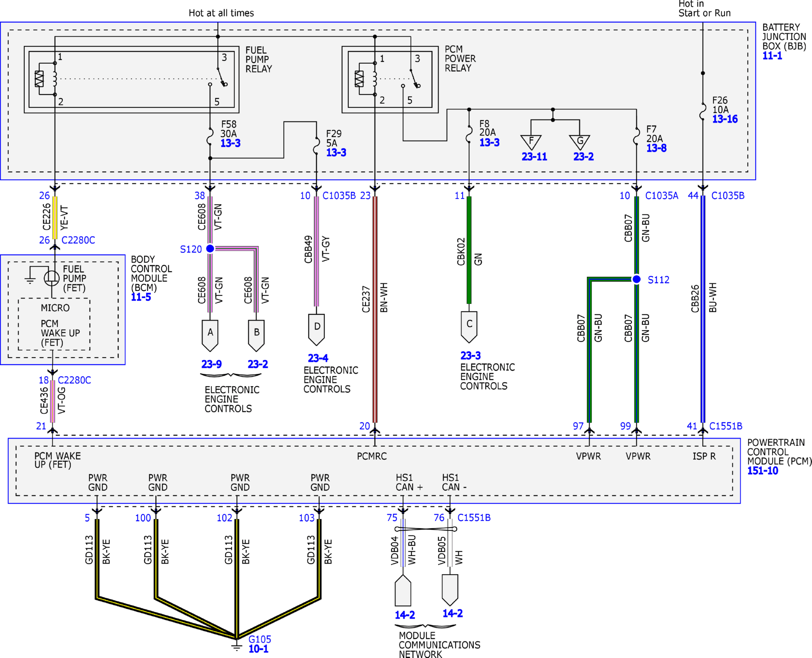This screenshot has width=812, height=658.
Task: Click the off-page connector B symbol
Action: tap(256, 336)
